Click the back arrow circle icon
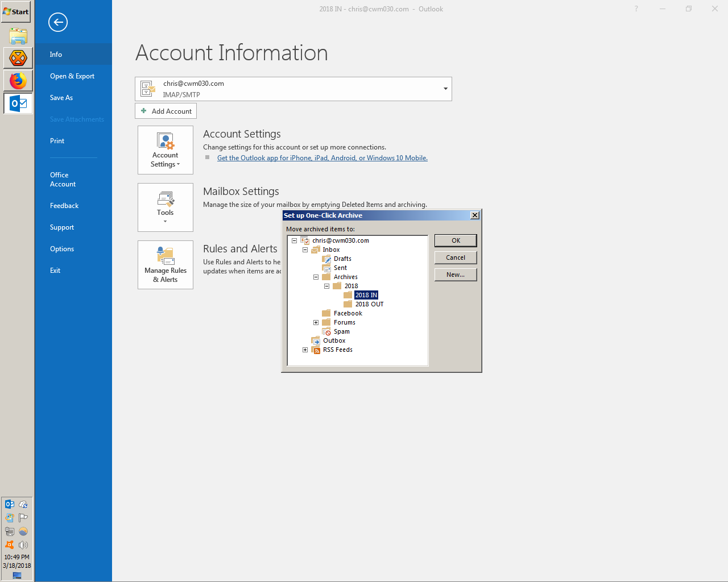This screenshot has height=582, width=728. [58, 22]
